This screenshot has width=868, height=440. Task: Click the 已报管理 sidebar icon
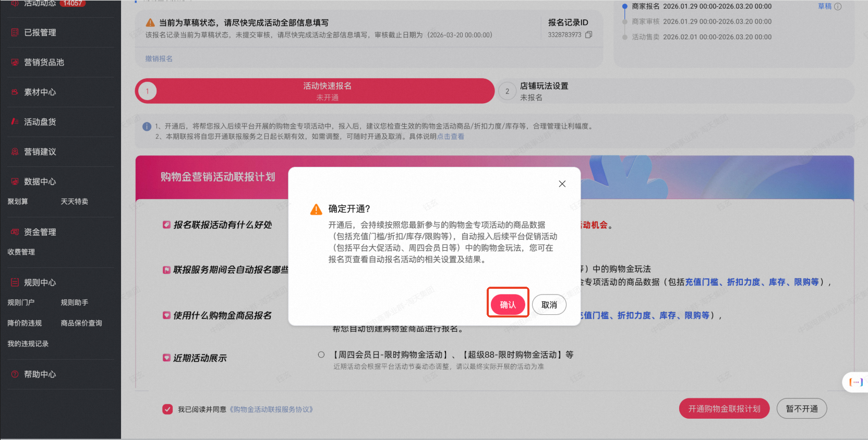[x=15, y=32]
